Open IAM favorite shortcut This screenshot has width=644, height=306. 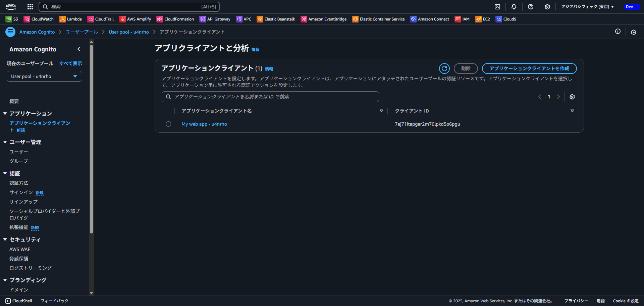(x=462, y=19)
